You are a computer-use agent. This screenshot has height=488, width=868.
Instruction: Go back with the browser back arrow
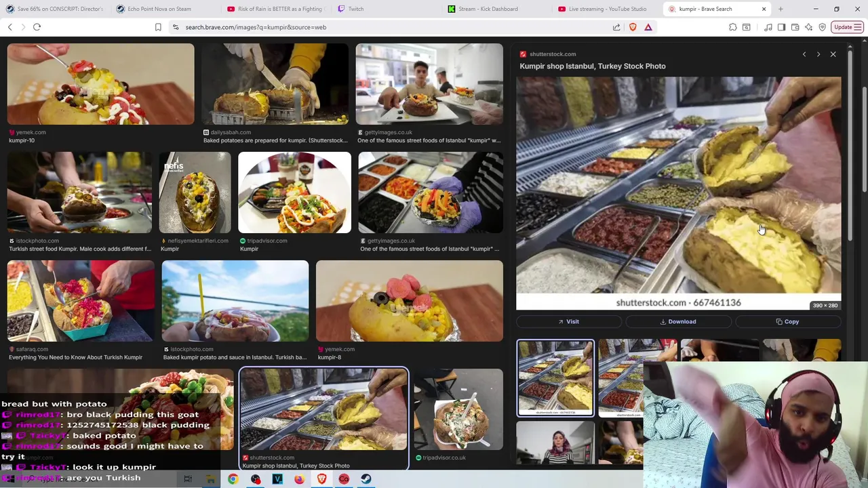(x=9, y=27)
